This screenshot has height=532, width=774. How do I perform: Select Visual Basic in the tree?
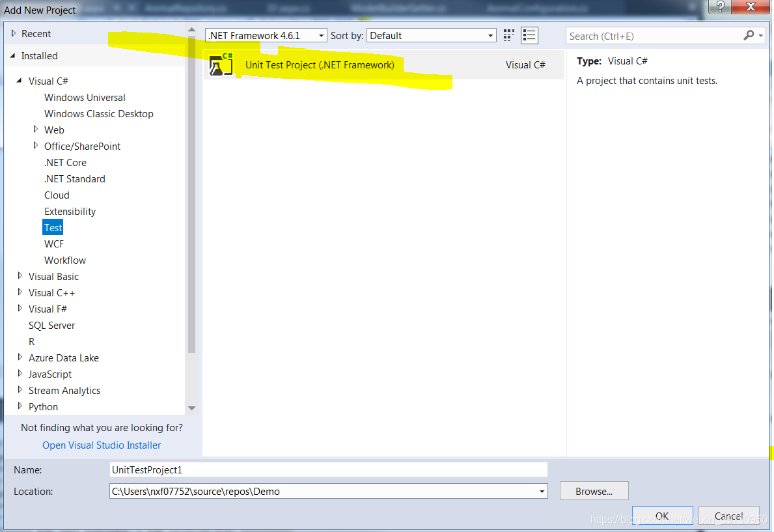53,277
